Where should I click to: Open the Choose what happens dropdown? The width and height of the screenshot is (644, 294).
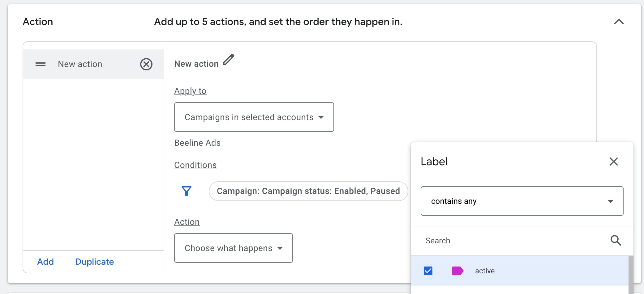point(233,248)
